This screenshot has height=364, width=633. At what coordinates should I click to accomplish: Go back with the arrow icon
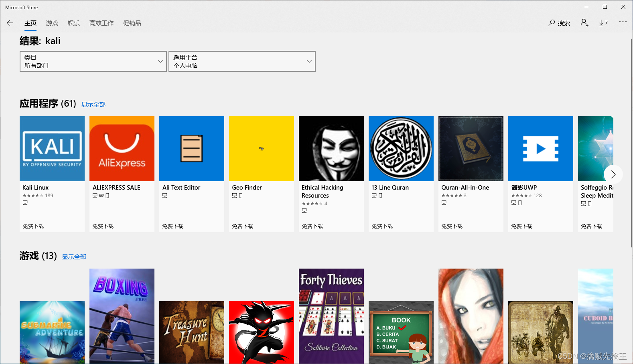pyautogui.click(x=10, y=23)
